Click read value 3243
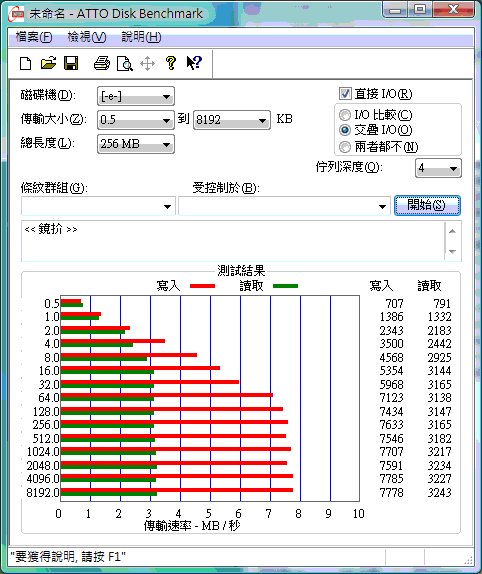Viewport: 482px width, 574px height. (439, 493)
